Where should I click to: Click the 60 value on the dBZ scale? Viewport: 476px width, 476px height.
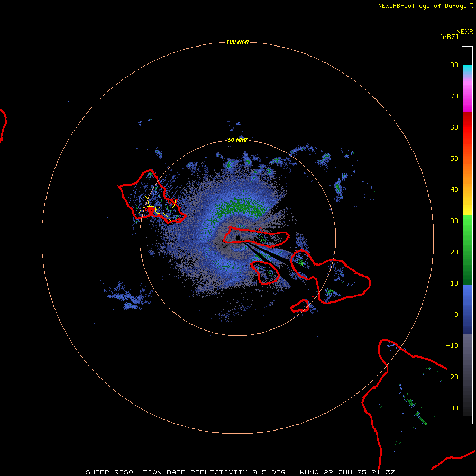tap(454, 127)
